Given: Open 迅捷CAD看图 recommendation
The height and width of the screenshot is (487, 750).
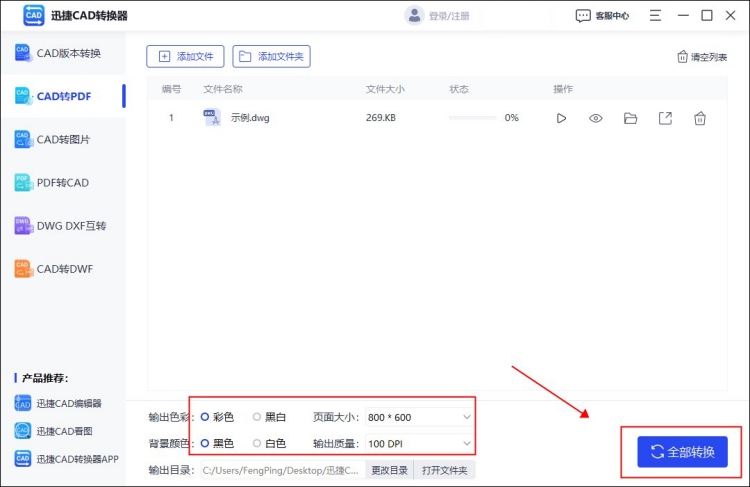Looking at the screenshot, I should click(x=53, y=431).
